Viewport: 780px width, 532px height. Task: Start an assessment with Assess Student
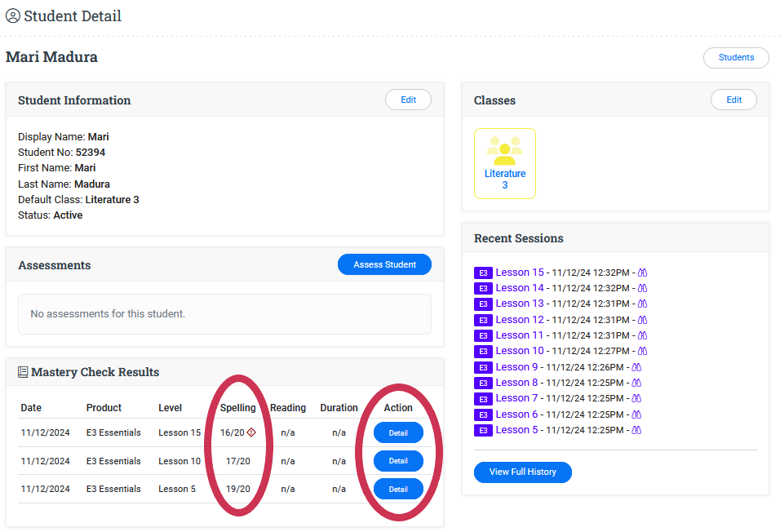coord(384,265)
